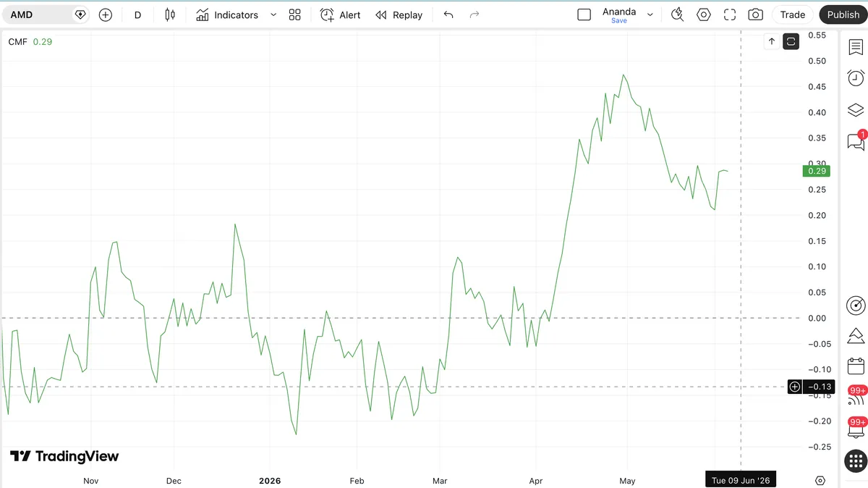The height and width of the screenshot is (488, 868).
Task: Open the quick search icon
Action: 677,14
